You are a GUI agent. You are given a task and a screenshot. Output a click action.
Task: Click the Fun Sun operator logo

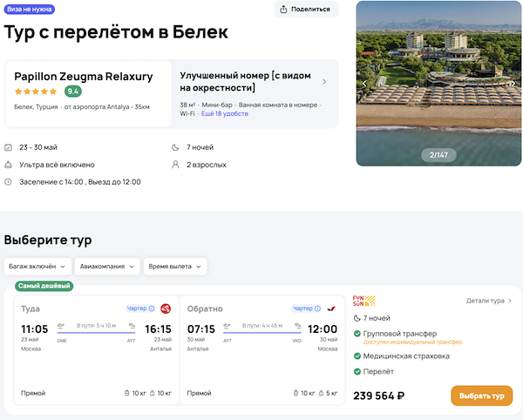coord(363,301)
